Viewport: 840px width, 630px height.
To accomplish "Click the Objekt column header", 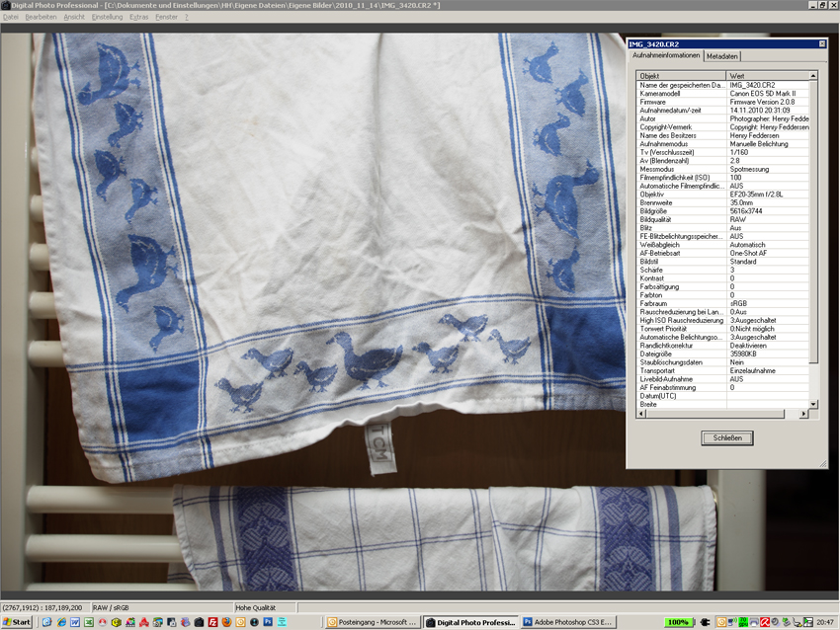I will pos(680,76).
